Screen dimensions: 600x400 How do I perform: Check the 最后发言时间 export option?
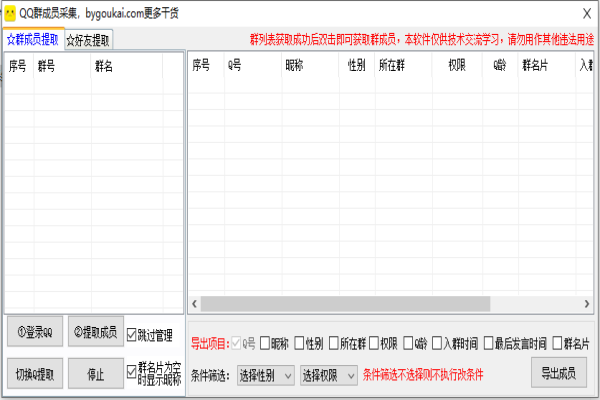tap(490, 344)
